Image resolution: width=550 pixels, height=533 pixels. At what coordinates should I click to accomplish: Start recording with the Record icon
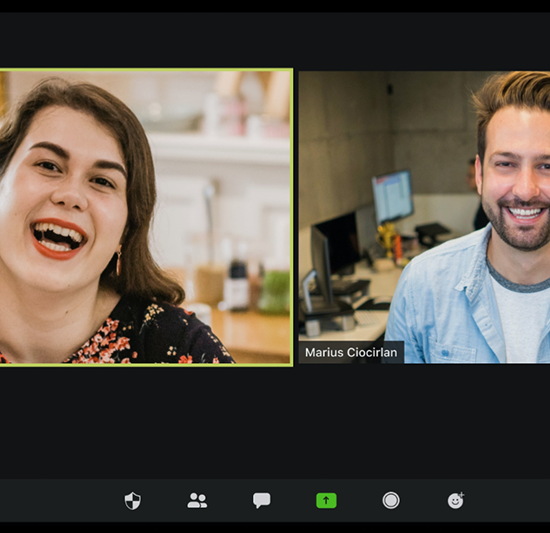pyautogui.click(x=391, y=500)
